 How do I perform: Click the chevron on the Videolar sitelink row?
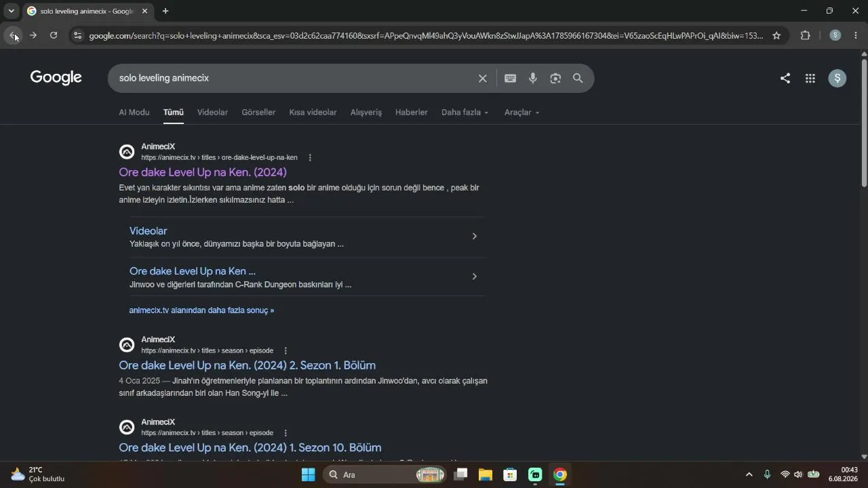point(475,236)
